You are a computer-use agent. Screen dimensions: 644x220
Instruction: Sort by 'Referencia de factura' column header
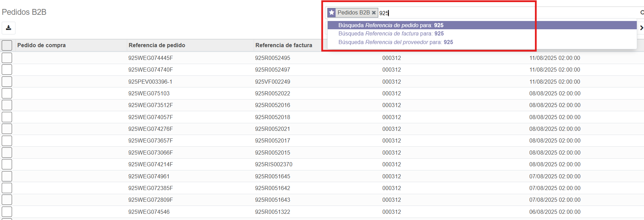(x=284, y=45)
